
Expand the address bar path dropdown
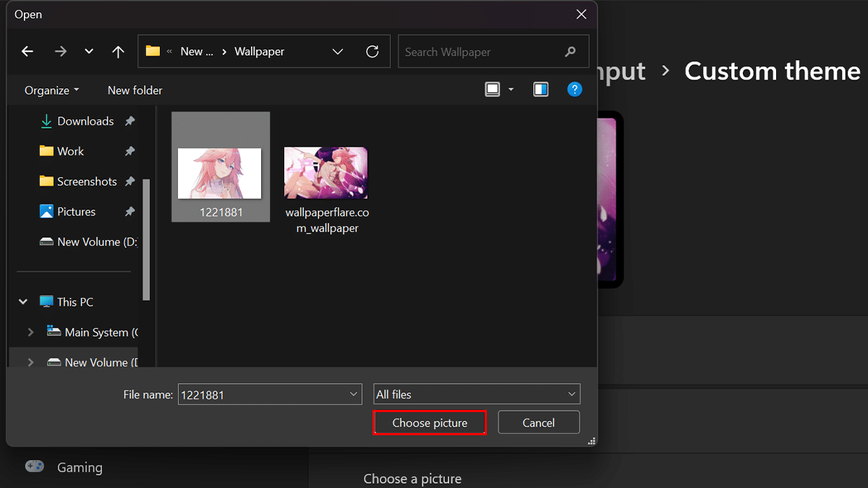(x=338, y=51)
